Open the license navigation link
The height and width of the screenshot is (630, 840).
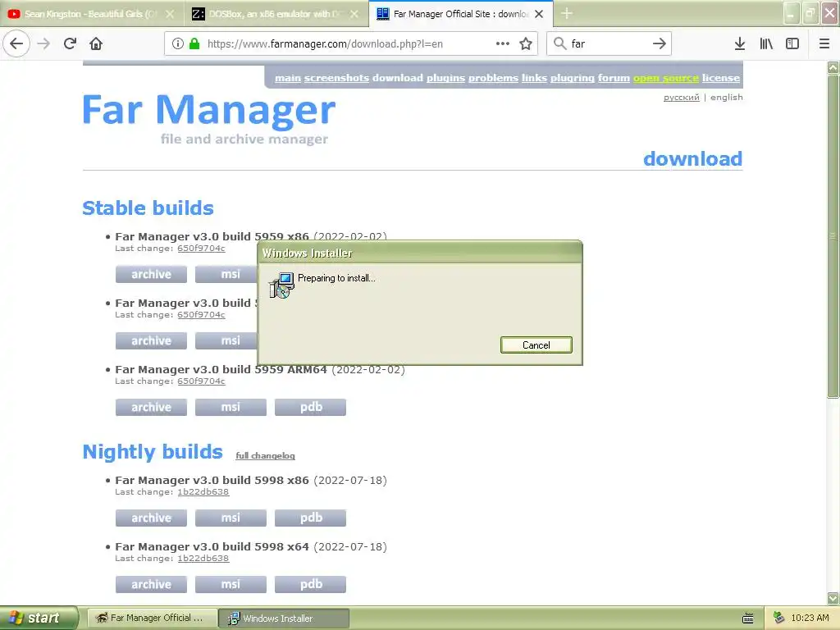point(721,78)
